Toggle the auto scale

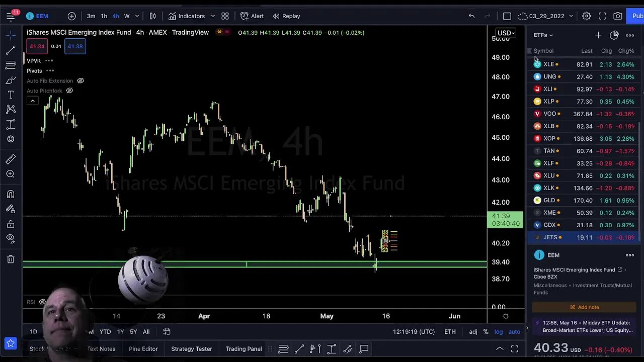(514, 332)
